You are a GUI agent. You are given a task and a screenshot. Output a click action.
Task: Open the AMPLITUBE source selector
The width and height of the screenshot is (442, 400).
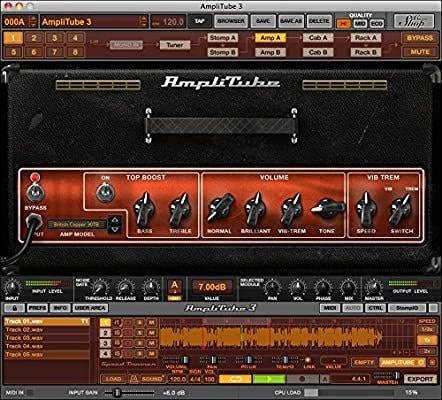[403, 362]
